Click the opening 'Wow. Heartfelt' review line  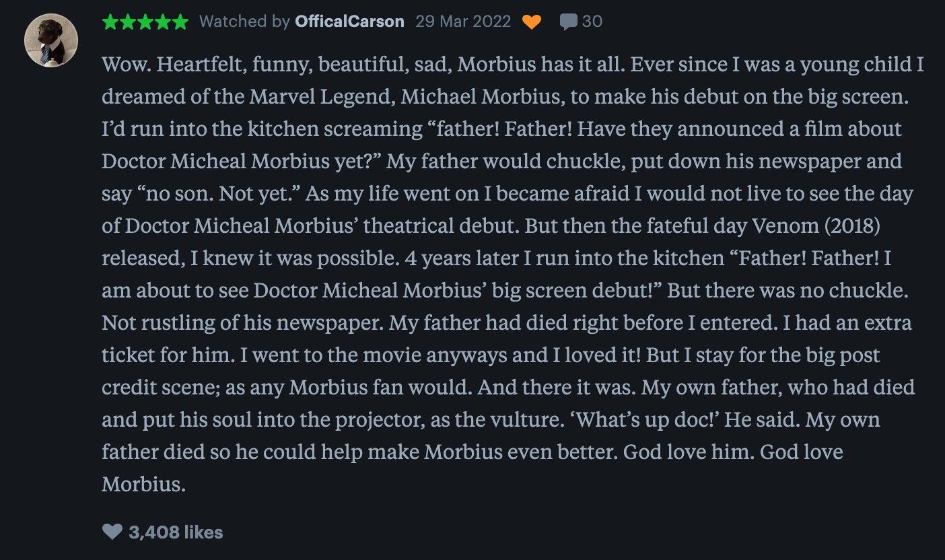[x=202, y=65]
